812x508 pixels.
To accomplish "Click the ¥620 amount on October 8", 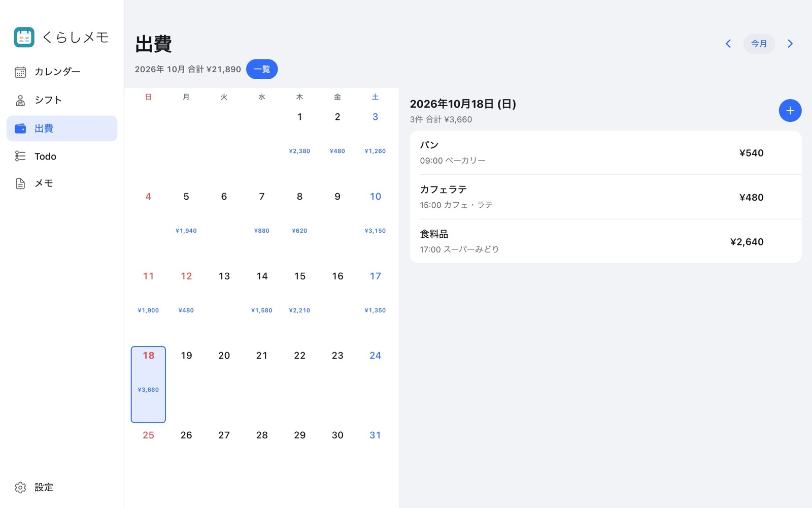I will (299, 231).
